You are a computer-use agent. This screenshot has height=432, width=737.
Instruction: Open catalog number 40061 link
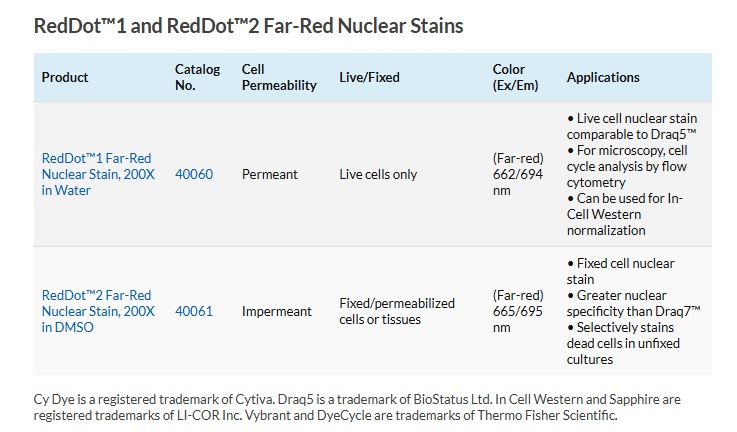click(x=194, y=311)
